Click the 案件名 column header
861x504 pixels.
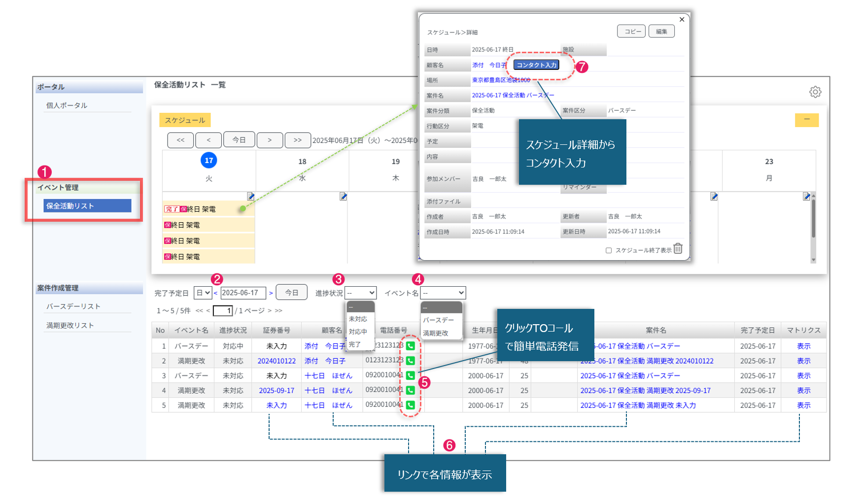[x=656, y=330]
